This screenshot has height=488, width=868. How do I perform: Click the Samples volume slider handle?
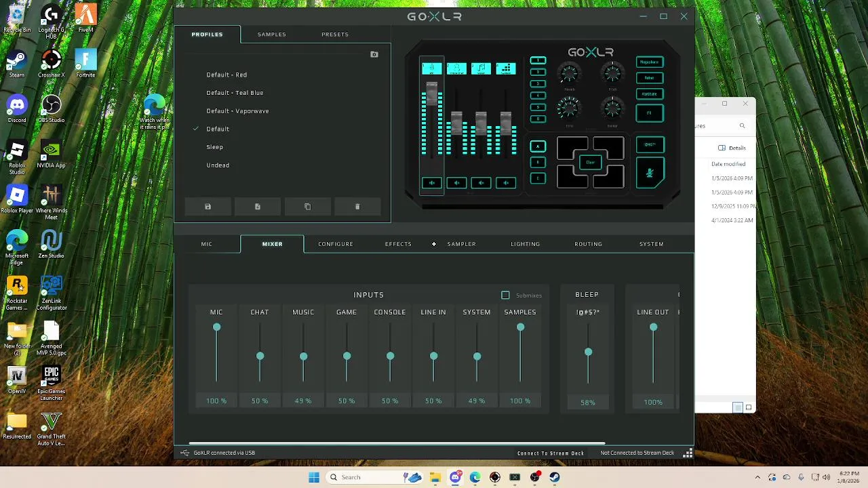tap(520, 327)
